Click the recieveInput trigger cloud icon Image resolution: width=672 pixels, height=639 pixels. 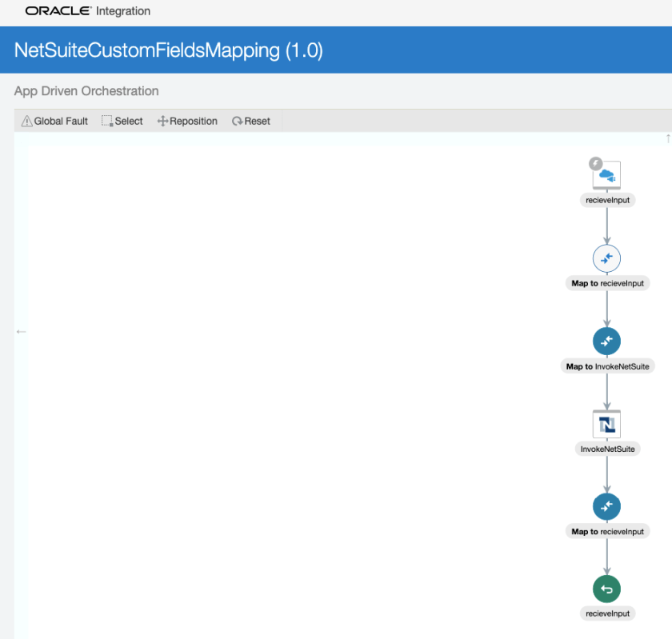click(606, 174)
